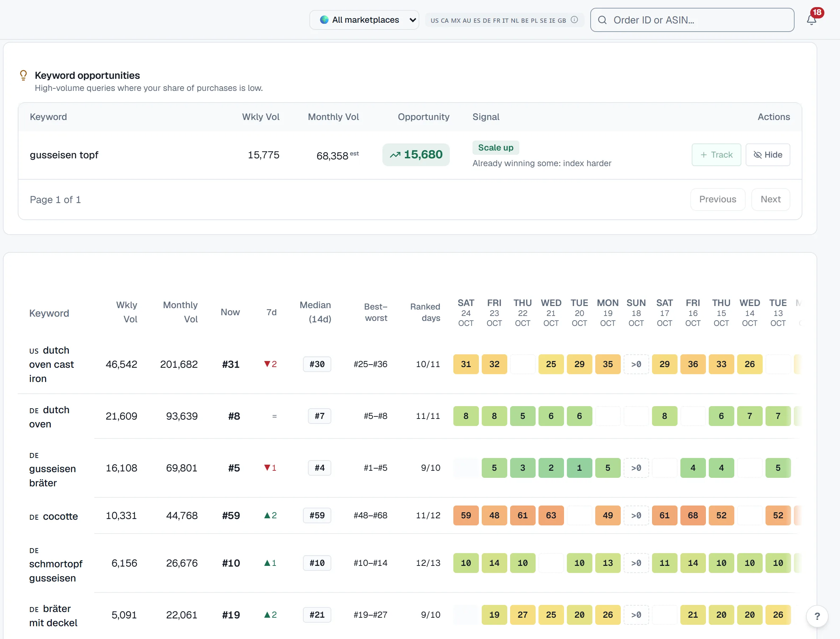
Task: Click the rank 1 cell in gusseisen bräter row
Action: pos(579,468)
